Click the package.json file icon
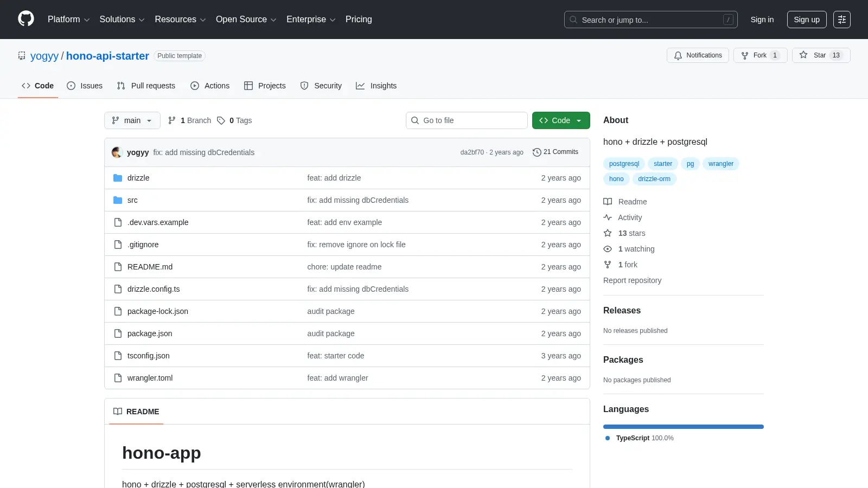The width and height of the screenshot is (868, 488). click(118, 333)
